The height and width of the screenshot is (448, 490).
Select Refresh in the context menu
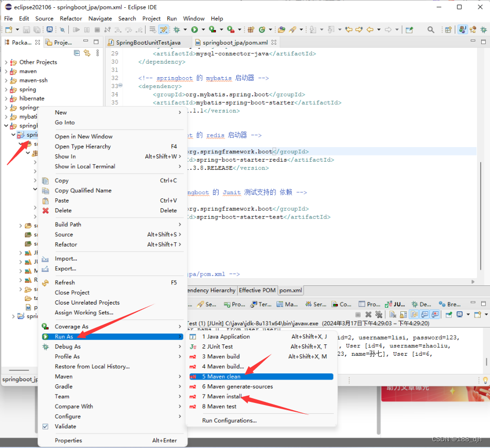pyautogui.click(x=112, y=282)
